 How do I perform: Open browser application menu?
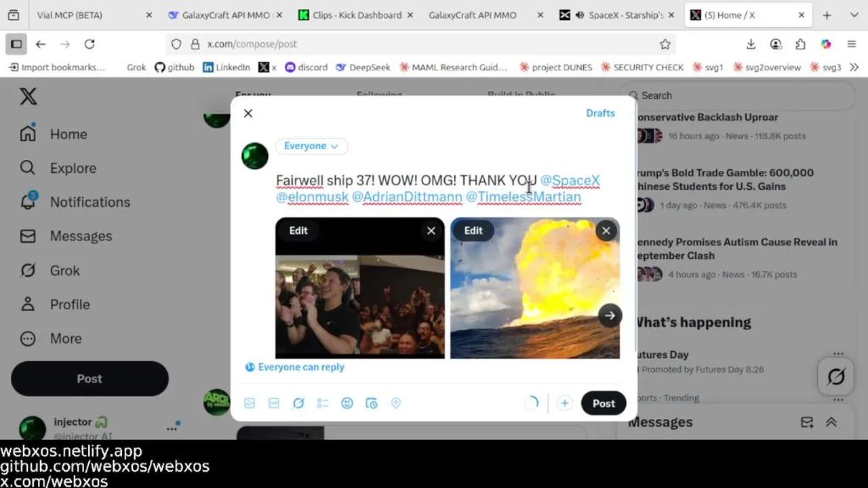[852, 44]
